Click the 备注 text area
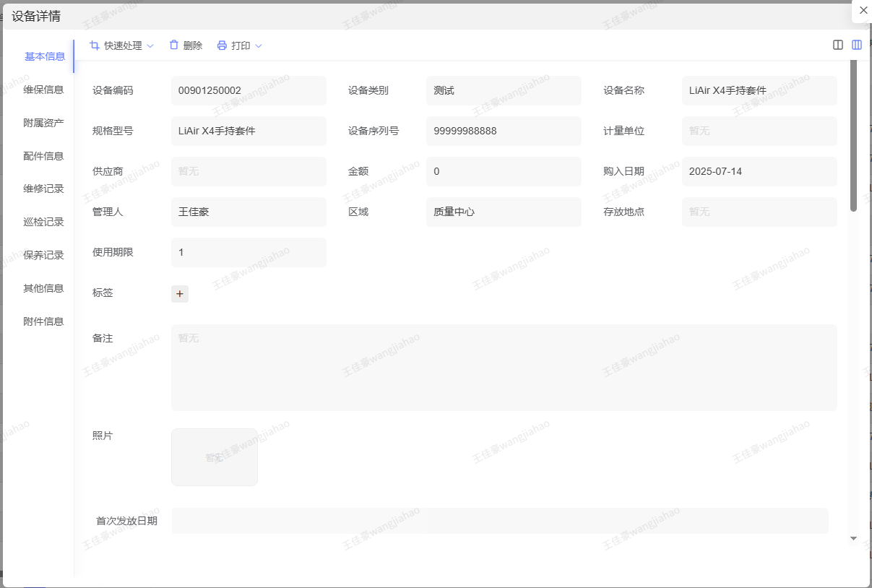The image size is (872, 588). [504, 368]
